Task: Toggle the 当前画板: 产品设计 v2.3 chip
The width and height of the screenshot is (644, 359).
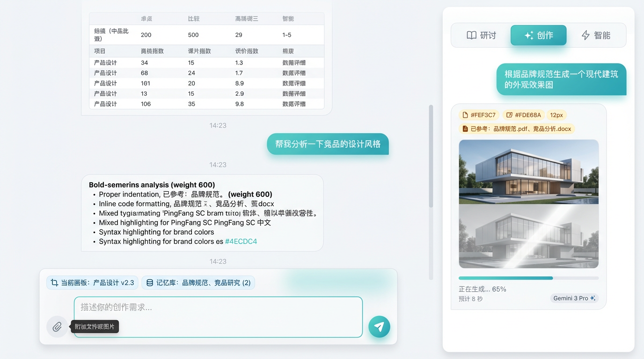Action: [92, 282]
